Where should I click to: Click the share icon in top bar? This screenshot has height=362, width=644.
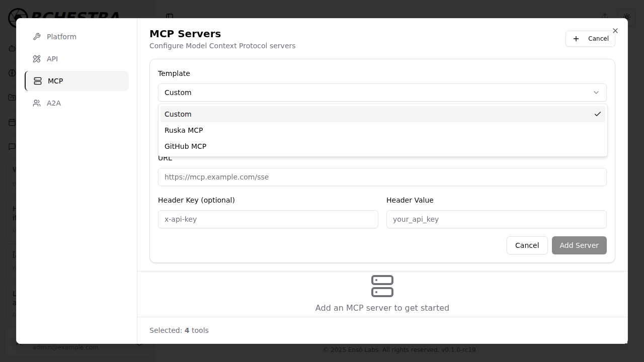point(605,17)
